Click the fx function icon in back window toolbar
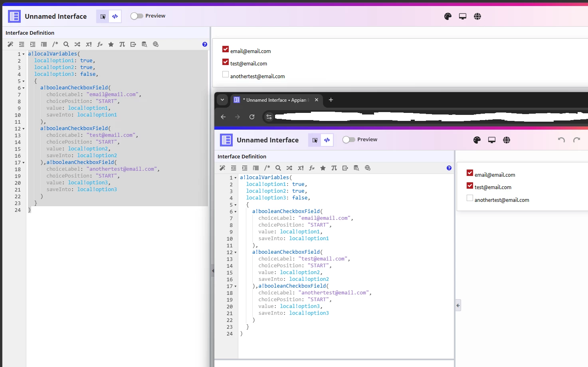The height and width of the screenshot is (367, 588). point(100,44)
